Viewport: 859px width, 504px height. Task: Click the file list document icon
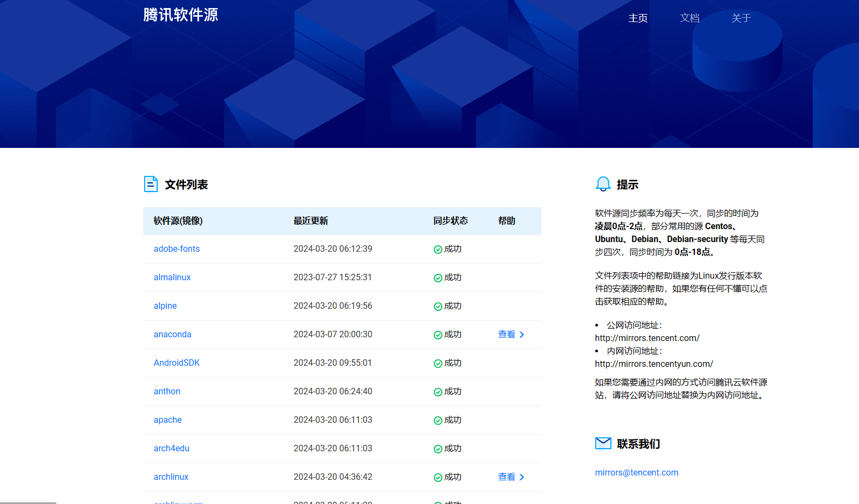(151, 184)
